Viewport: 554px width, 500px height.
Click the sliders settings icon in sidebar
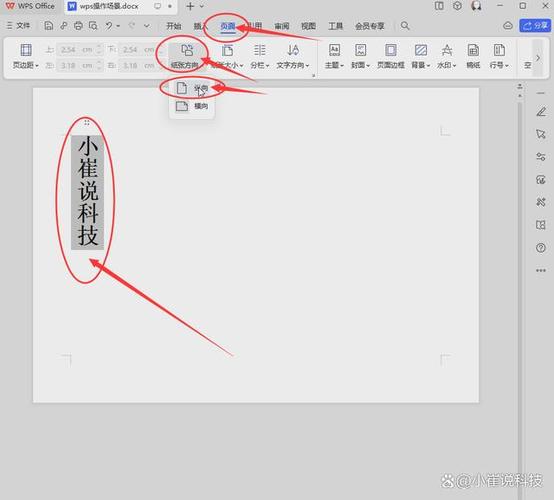pyautogui.click(x=541, y=157)
